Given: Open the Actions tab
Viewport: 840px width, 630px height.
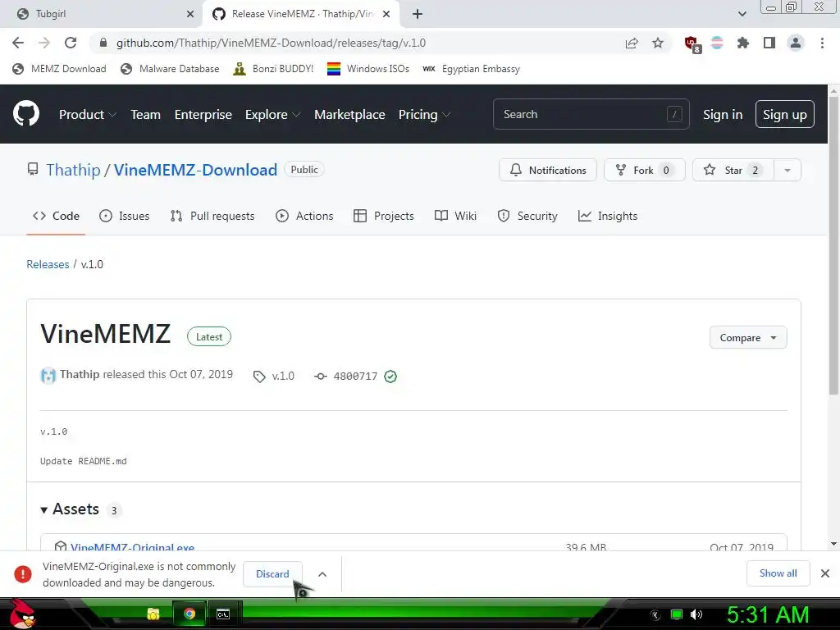Looking at the screenshot, I should (304, 216).
